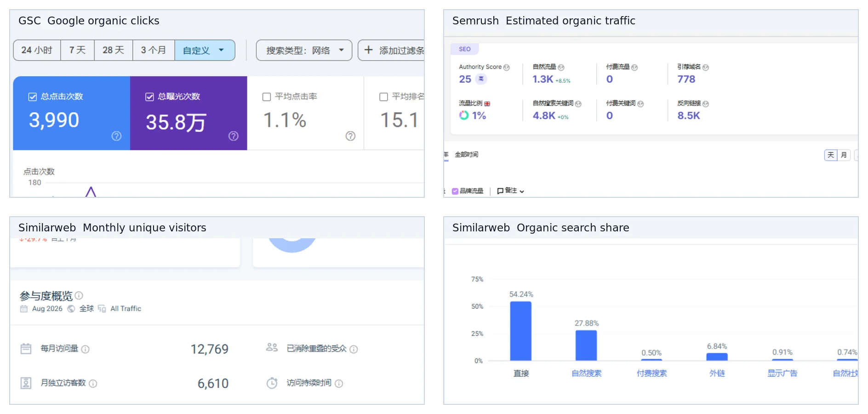
Task: Click info icon next to 已消除重叠的受众
Action: [x=354, y=349]
